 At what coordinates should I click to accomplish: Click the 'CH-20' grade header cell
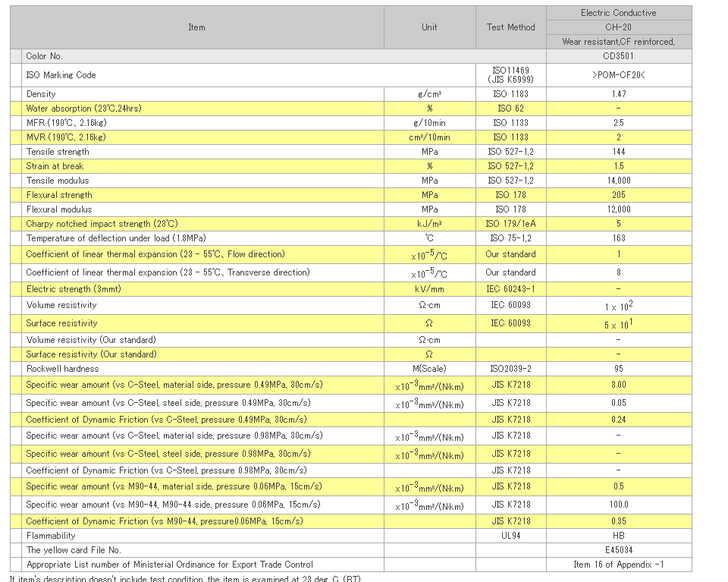[618, 27]
